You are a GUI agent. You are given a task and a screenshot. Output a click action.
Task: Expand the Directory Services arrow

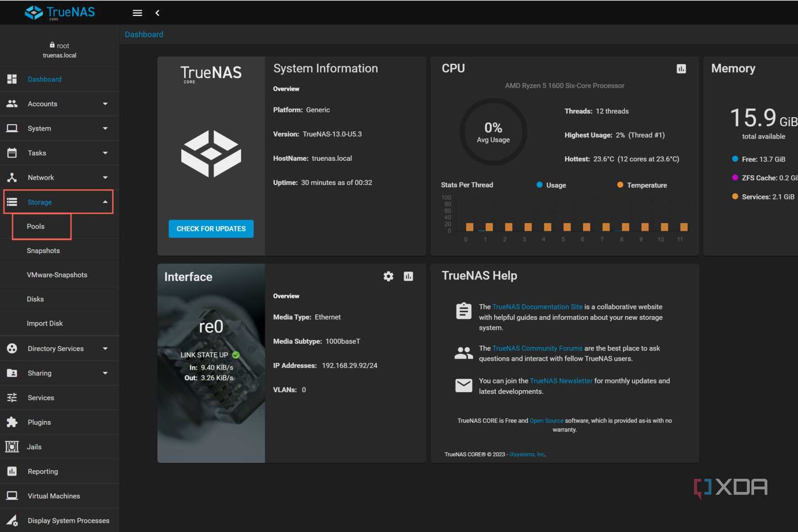[105, 348]
